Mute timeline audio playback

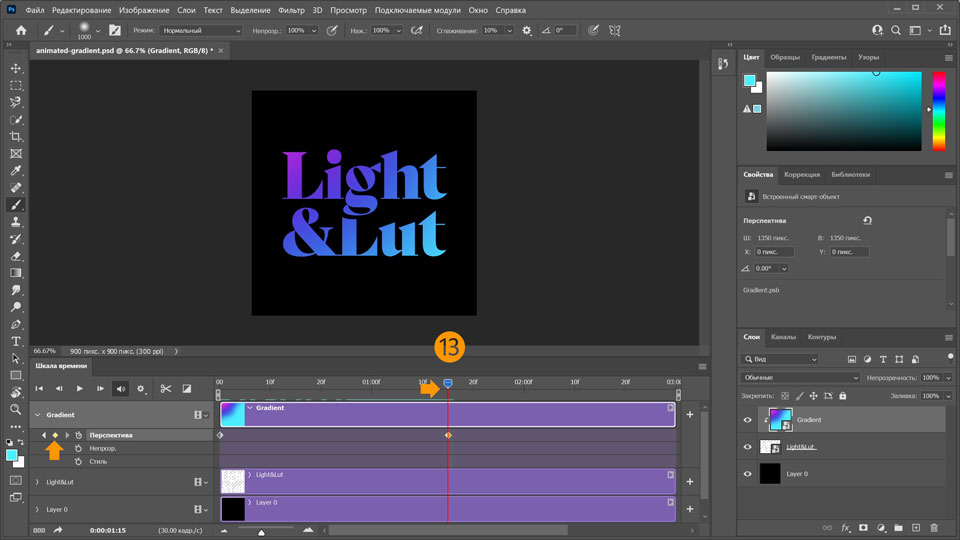pos(121,388)
